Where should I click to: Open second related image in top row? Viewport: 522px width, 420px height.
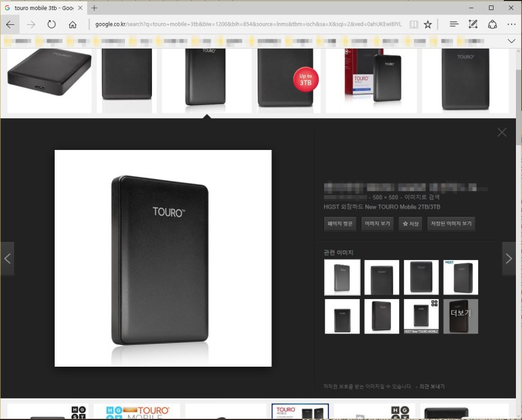382,278
